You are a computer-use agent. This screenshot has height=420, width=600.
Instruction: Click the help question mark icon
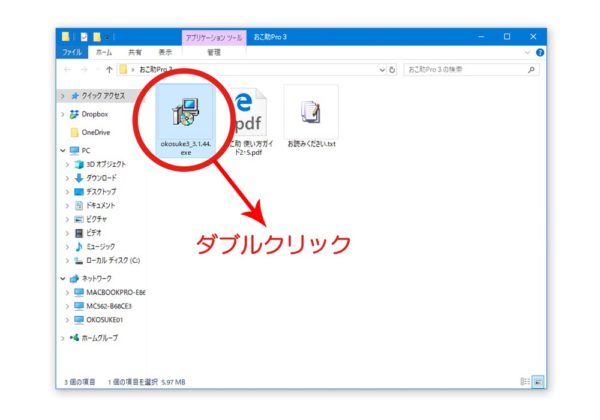(x=540, y=52)
